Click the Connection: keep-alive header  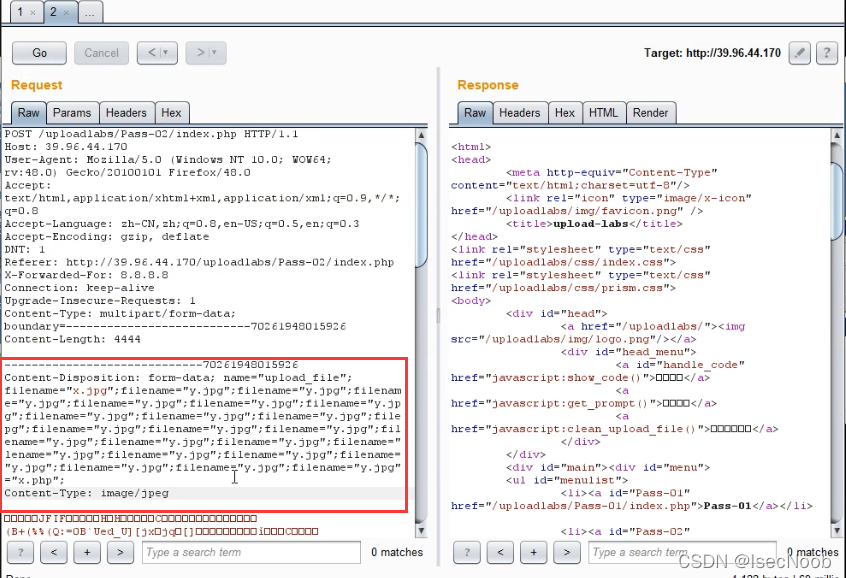click(x=79, y=288)
